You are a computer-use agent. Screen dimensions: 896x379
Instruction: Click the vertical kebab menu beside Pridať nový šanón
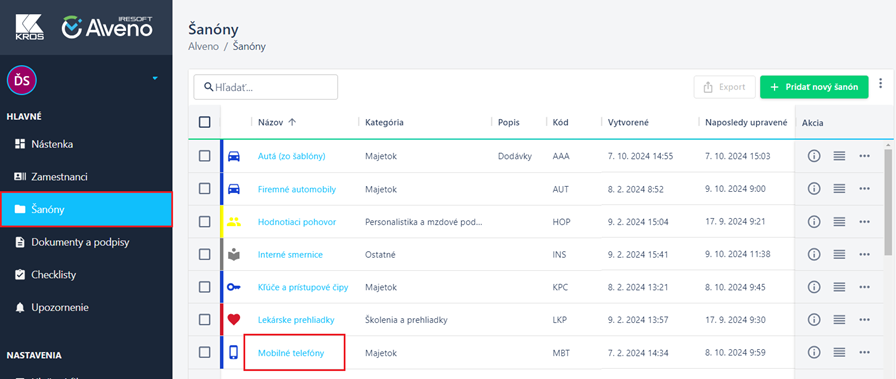click(880, 85)
